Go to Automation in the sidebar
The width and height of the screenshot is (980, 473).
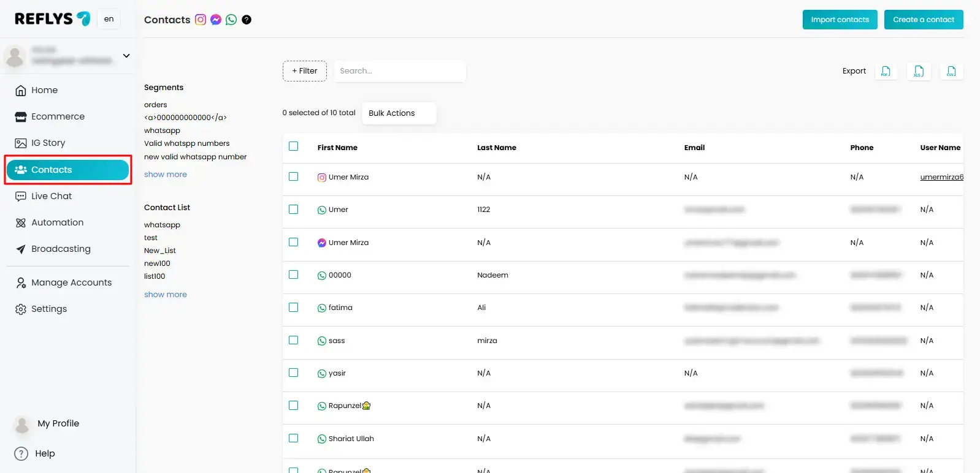click(x=57, y=222)
